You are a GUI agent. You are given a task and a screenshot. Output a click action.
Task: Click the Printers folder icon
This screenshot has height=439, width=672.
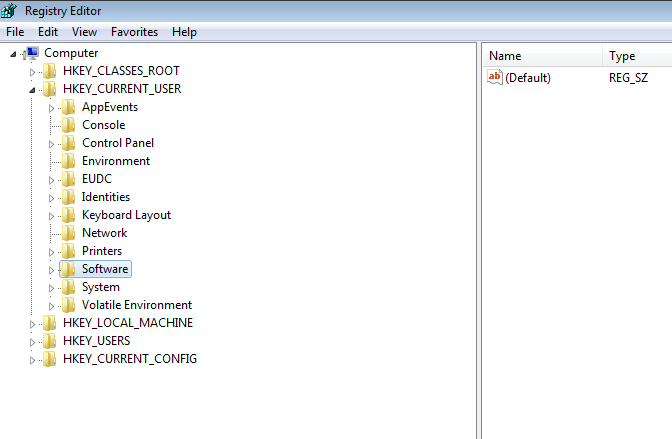click(69, 251)
